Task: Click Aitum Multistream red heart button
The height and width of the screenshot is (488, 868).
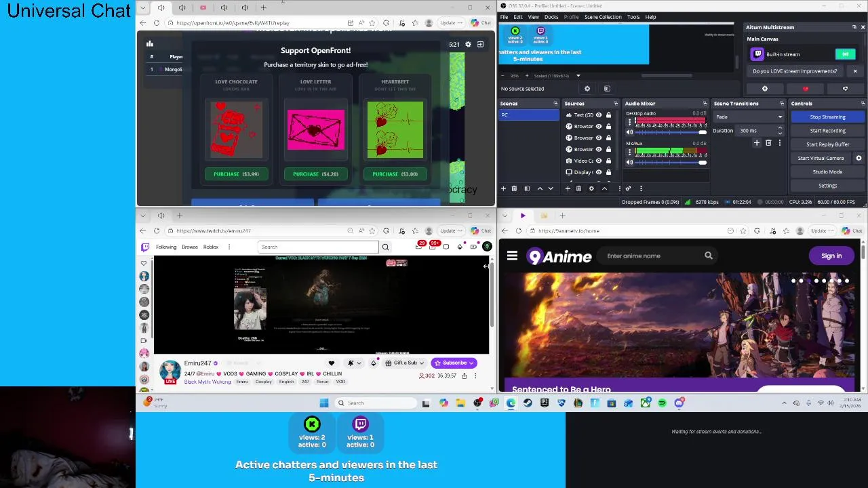Action: click(x=805, y=89)
